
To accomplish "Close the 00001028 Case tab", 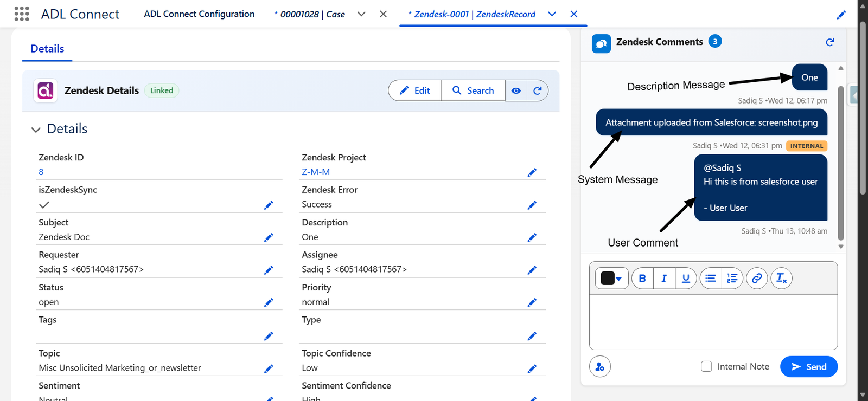I will pyautogui.click(x=383, y=14).
